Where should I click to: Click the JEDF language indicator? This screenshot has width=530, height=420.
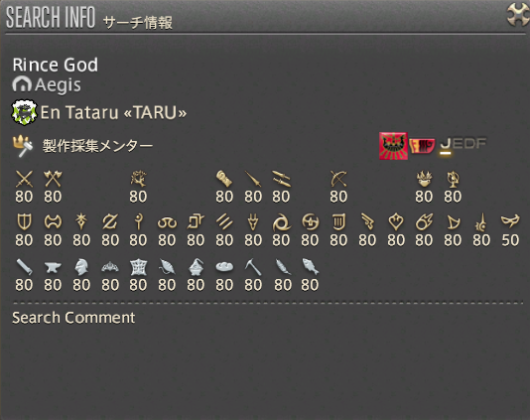464,145
